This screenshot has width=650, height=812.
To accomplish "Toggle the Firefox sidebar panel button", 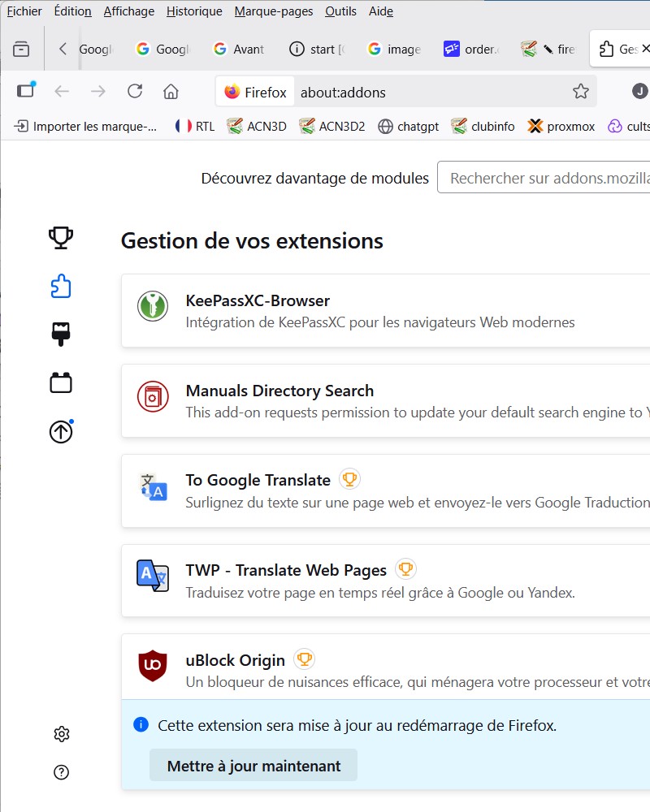I will pyautogui.click(x=25, y=91).
